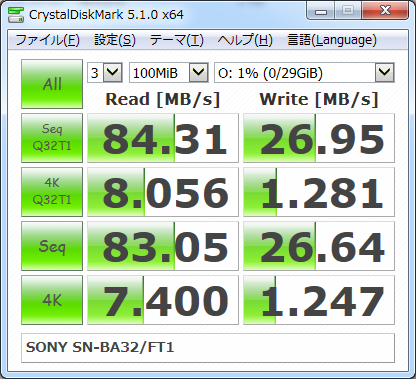Image resolution: width=416 pixels, height=379 pixels.
Task: Expand the test count dropdown showing 3
Action: [x=112, y=72]
